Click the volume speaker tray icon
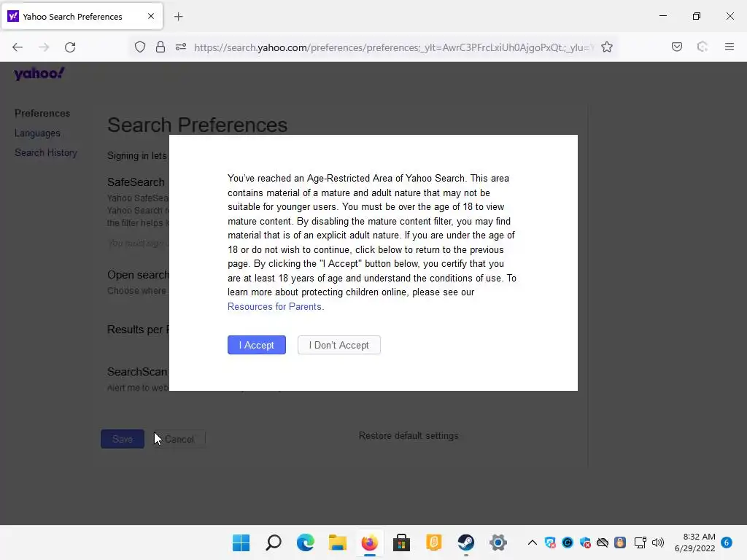 pos(658,542)
